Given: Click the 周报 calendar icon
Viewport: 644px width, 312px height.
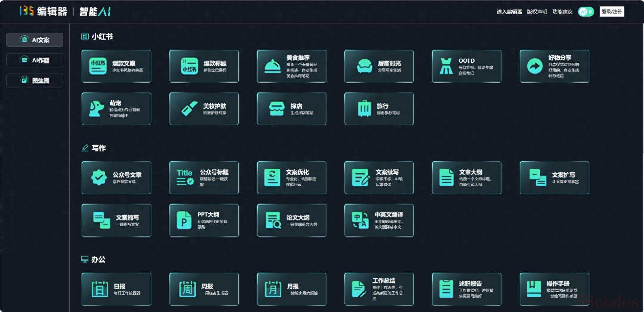Looking at the screenshot, I should (187, 289).
